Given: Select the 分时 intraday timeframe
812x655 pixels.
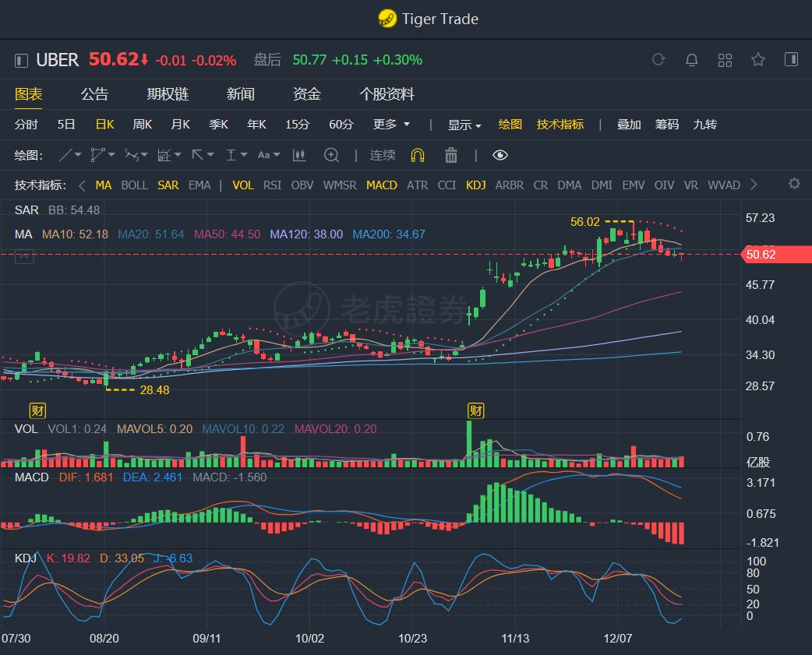Looking at the screenshot, I should coord(26,124).
